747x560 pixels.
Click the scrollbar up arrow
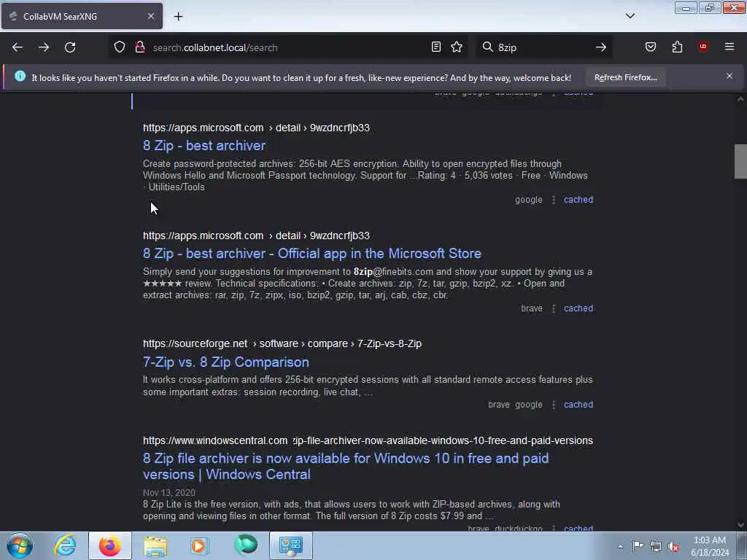click(740, 99)
